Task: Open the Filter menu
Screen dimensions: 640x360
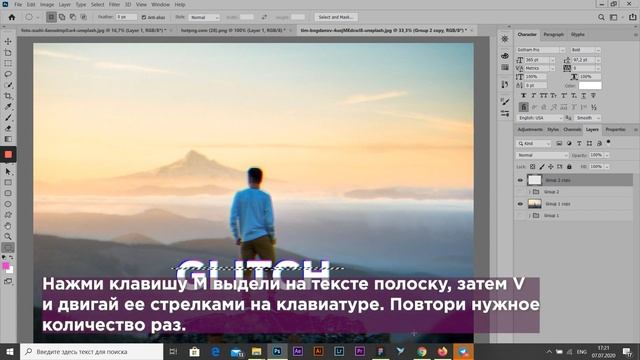Action: coord(114,4)
